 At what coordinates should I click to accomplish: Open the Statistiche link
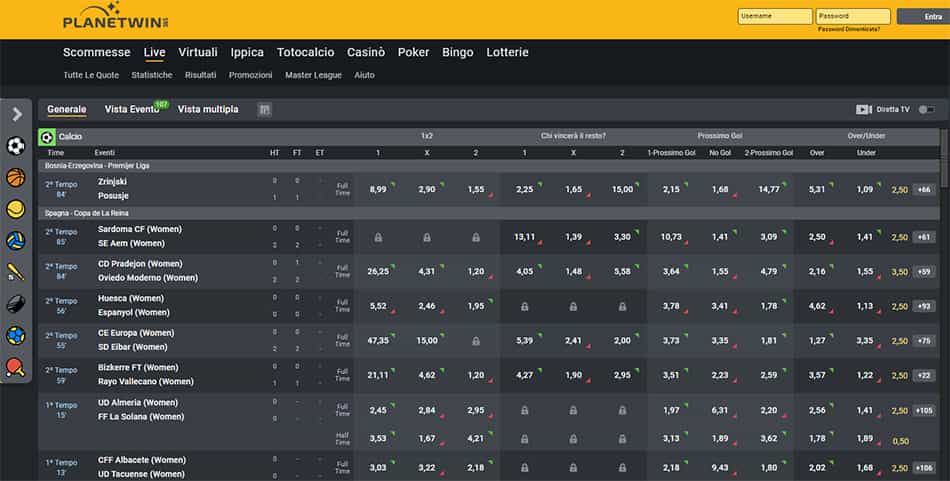(151, 75)
